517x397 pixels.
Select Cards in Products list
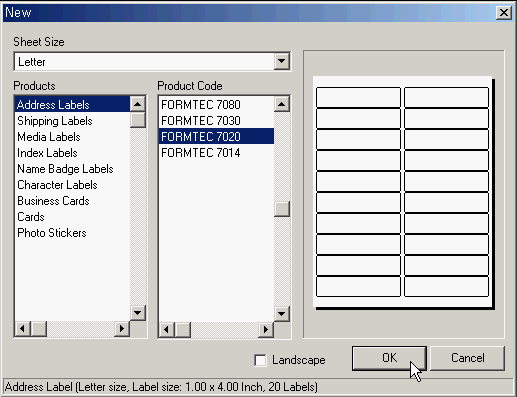click(72, 217)
